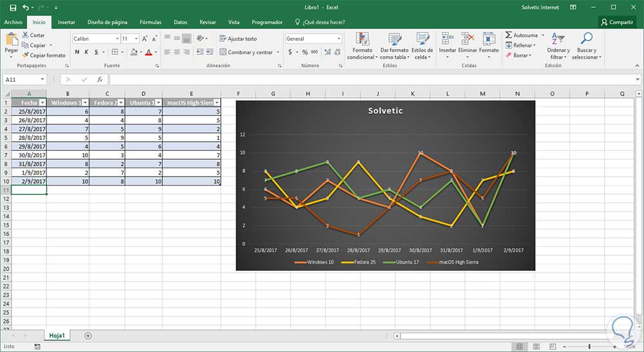
Task: Open the macOS High Sierra filter dropdown
Action: pos(217,103)
